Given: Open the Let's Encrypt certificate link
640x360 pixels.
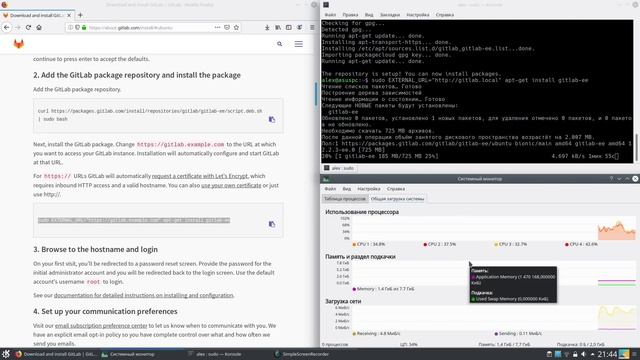Looking at the screenshot, I should pos(200,176).
